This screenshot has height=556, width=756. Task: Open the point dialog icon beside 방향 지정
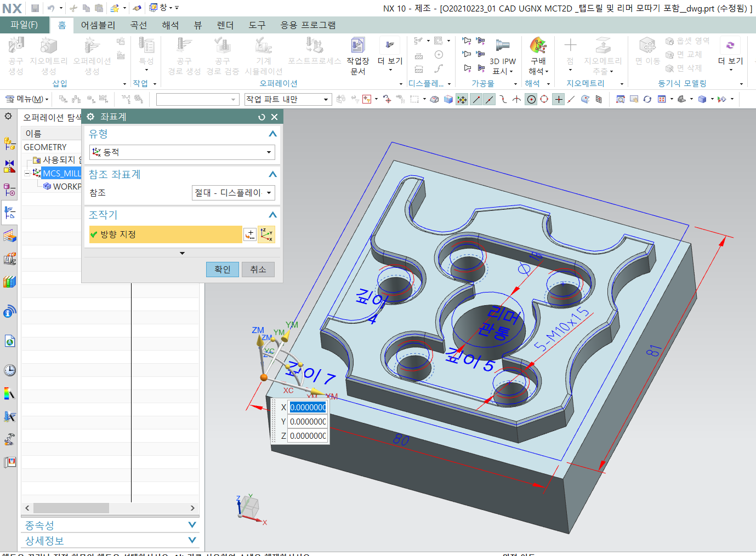pyautogui.click(x=250, y=234)
